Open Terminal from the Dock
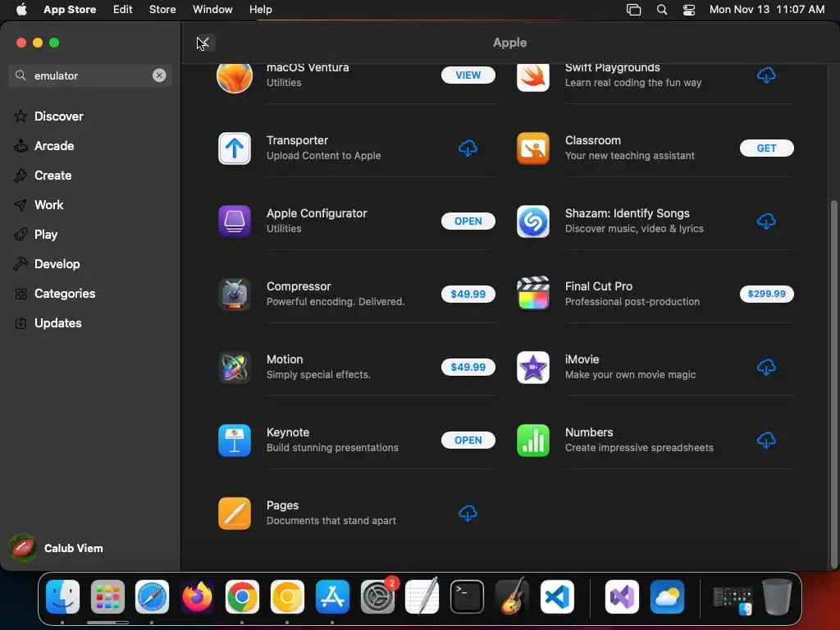Screen dimensions: 840x630 click(x=467, y=596)
